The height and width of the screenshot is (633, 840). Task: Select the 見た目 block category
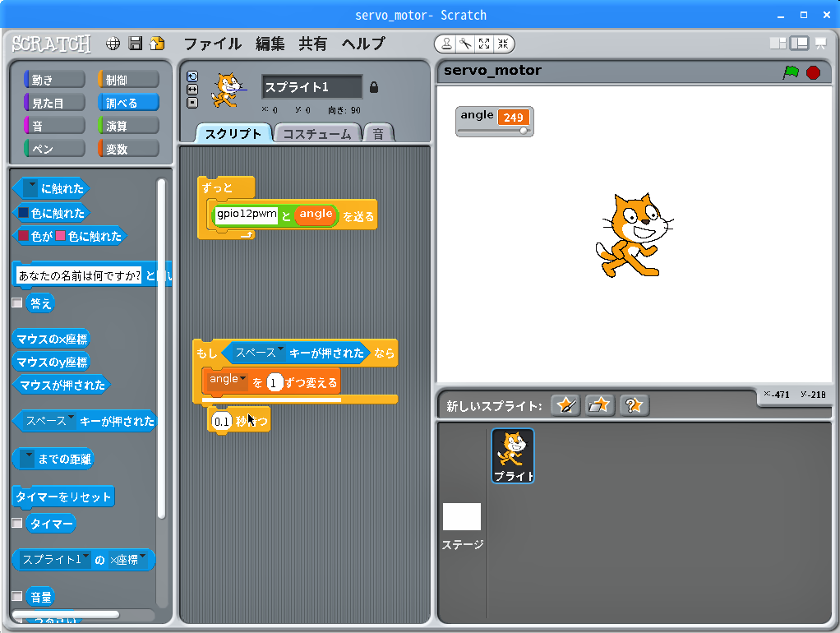click(x=54, y=103)
